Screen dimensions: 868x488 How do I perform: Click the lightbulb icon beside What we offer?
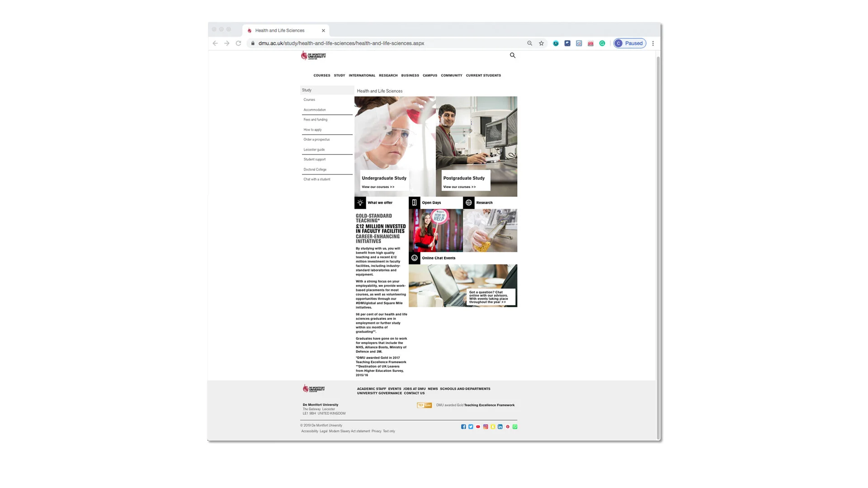[x=360, y=202]
